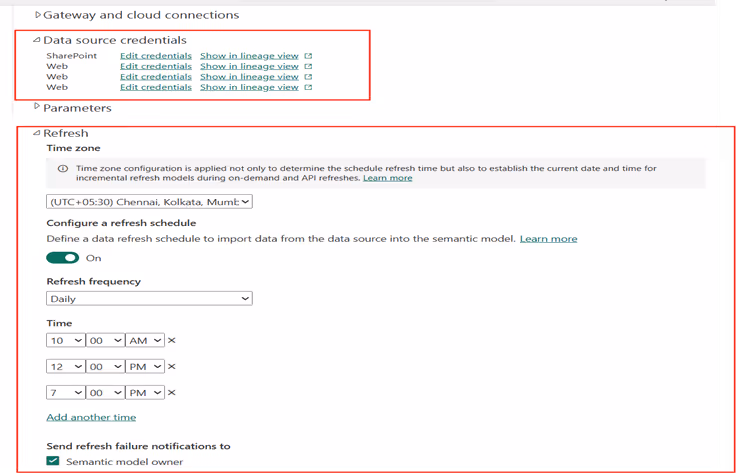Click the SharePoint data source label
Image resolution: width=736 pixels, height=473 pixels.
point(71,56)
